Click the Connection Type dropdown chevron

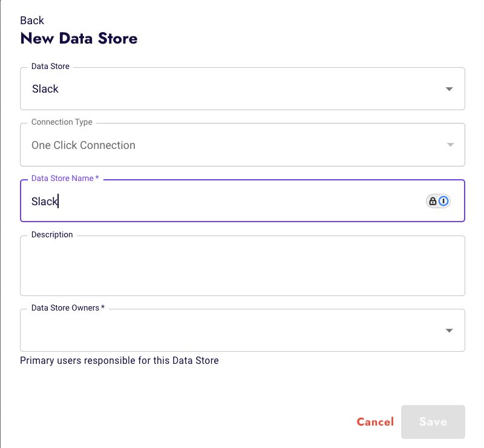tap(450, 145)
